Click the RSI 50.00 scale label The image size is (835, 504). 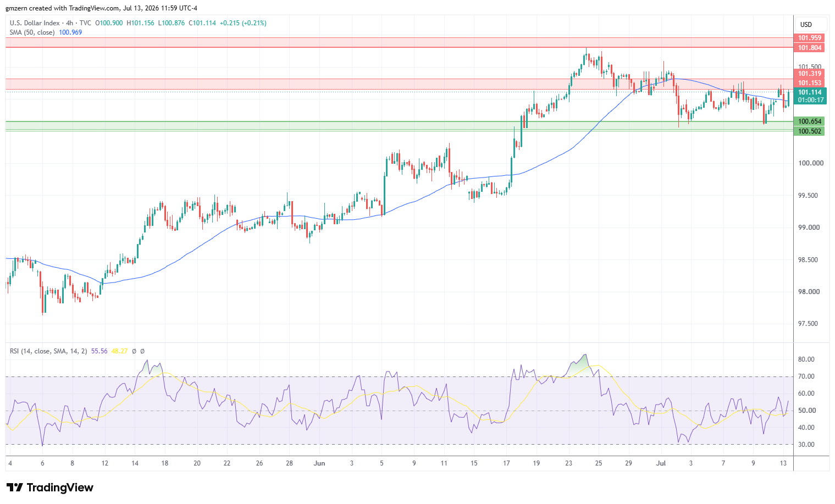click(806, 411)
